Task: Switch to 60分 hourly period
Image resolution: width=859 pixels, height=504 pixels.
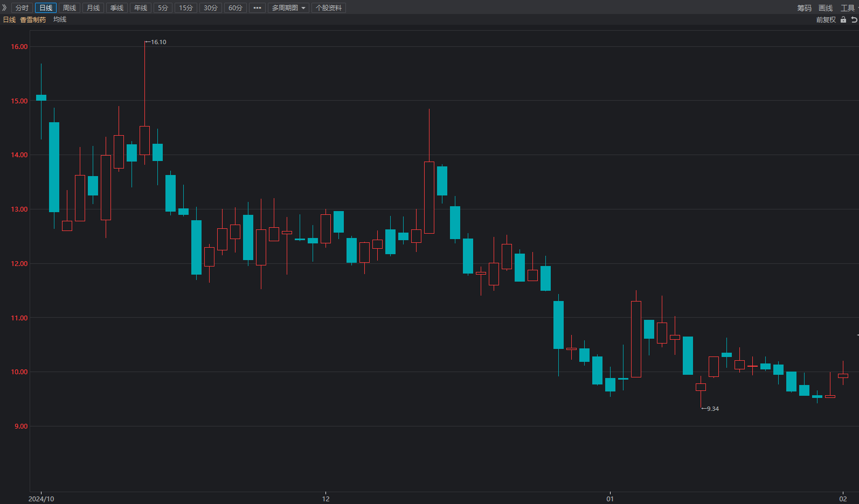Action: [x=235, y=8]
